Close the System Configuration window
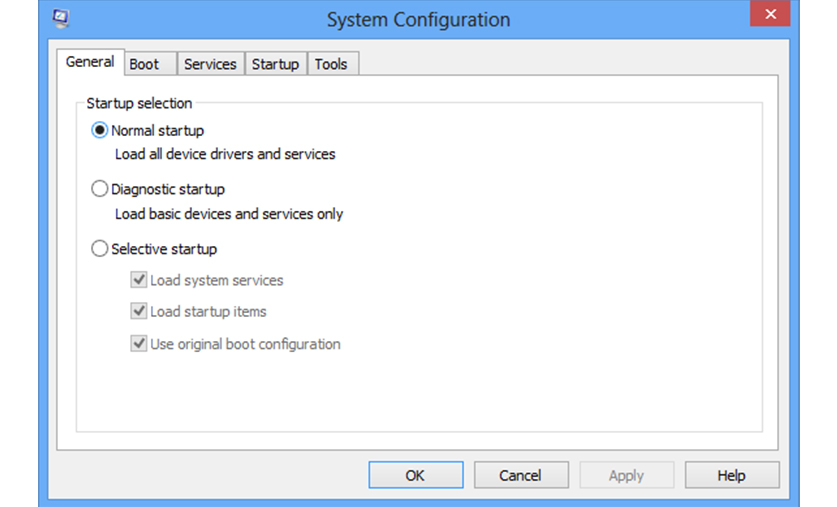 click(769, 16)
